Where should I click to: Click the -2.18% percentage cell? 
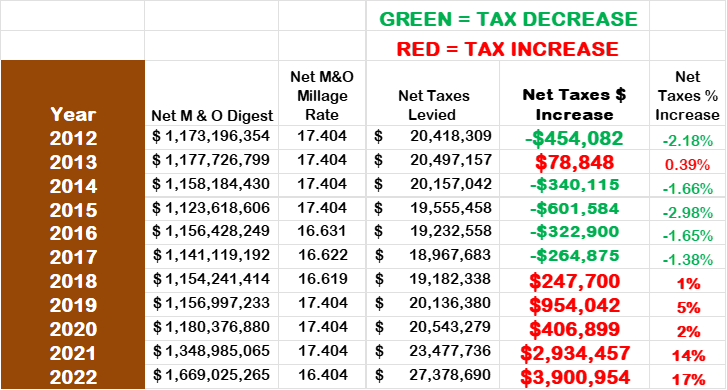click(x=687, y=141)
